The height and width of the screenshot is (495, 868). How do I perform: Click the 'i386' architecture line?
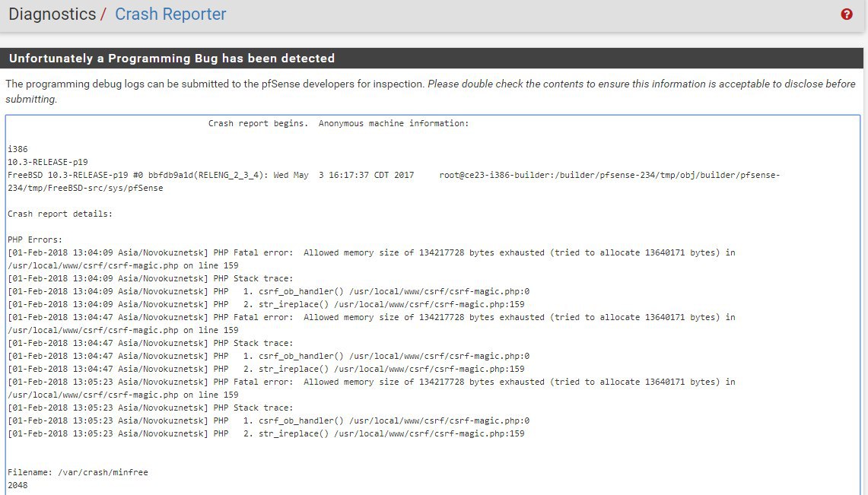coord(17,149)
